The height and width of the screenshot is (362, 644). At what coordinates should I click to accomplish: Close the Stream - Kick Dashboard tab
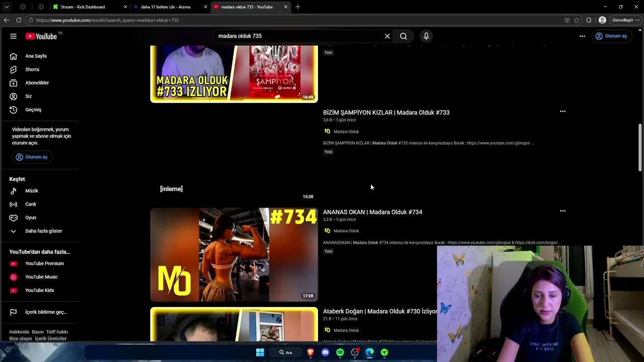[125, 7]
